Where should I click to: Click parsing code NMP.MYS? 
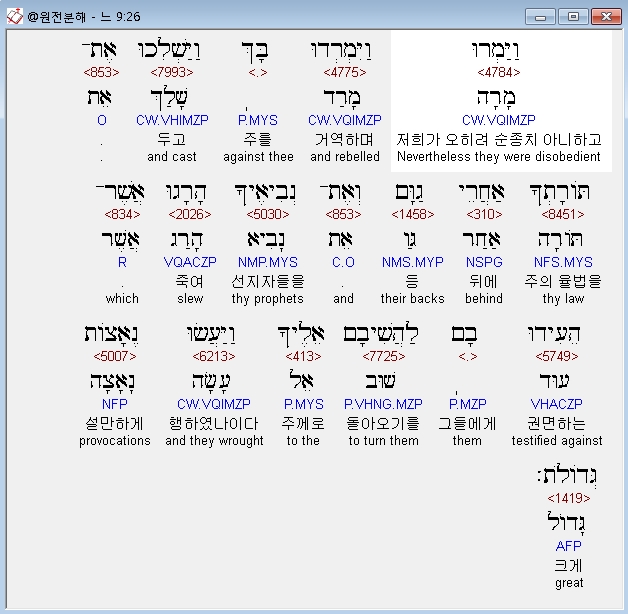(x=268, y=262)
